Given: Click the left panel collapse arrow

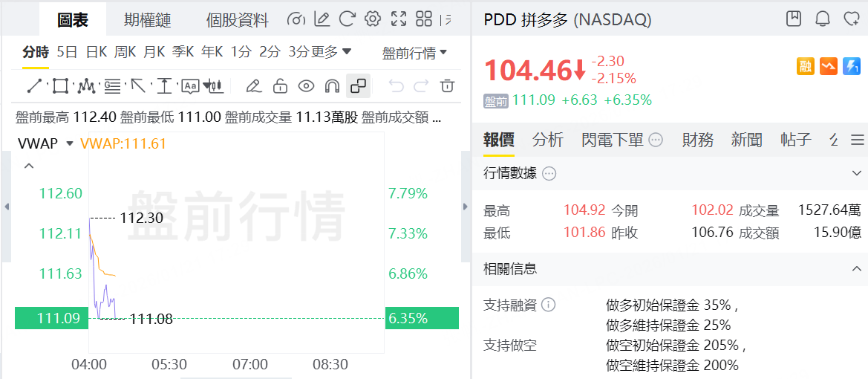Looking at the screenshot, I should coord(7,207).
